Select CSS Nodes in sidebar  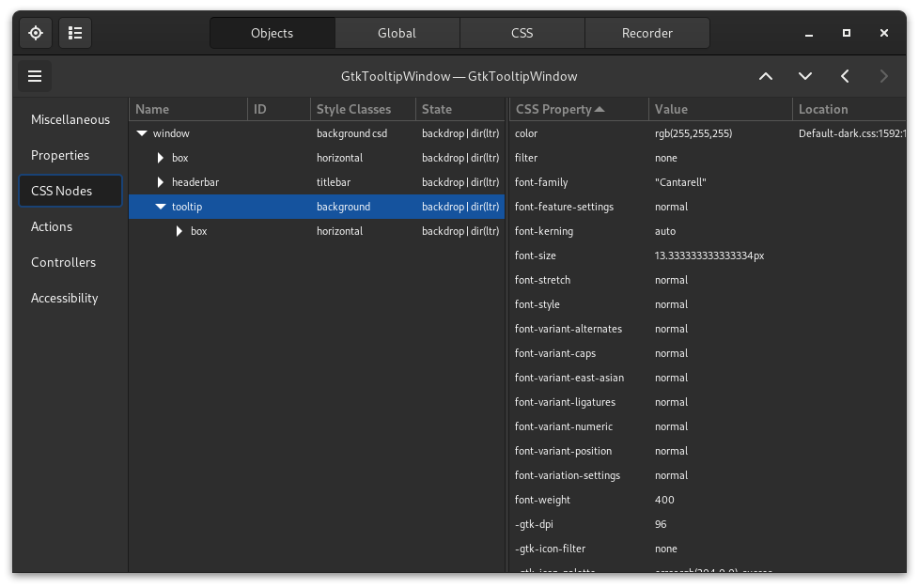coord(70,191)
